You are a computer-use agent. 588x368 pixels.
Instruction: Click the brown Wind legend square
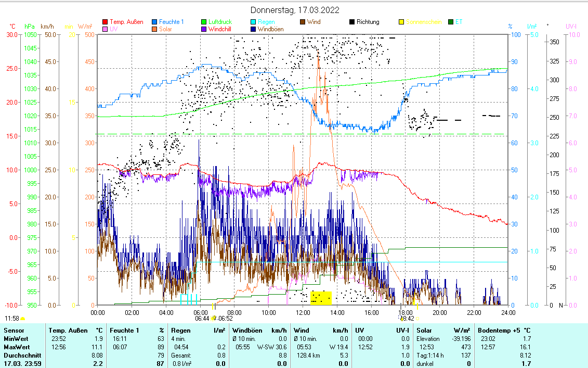303,22
